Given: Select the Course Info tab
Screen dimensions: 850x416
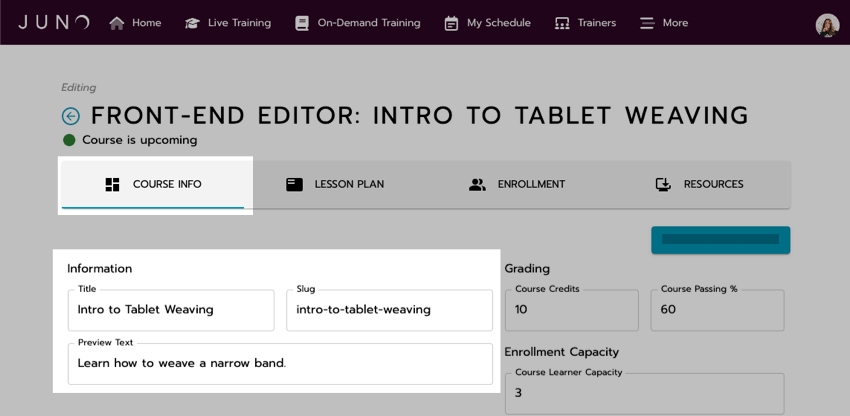Looking at the screenshot, I should click(x=153, y=184).
